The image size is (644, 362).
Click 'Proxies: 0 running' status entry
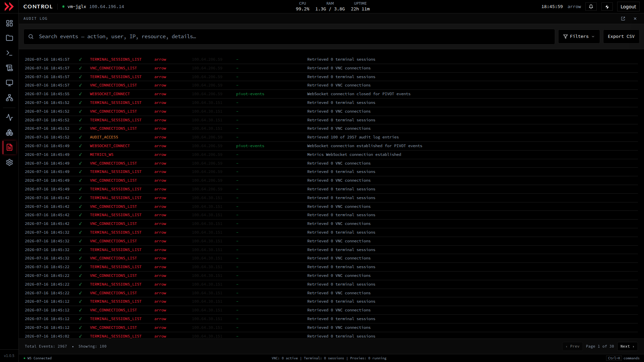coord(368,358)
